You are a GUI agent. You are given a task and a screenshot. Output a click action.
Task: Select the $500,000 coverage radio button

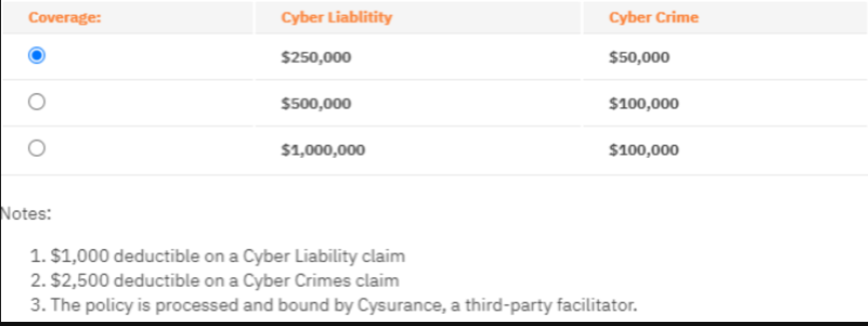[36, 102]
